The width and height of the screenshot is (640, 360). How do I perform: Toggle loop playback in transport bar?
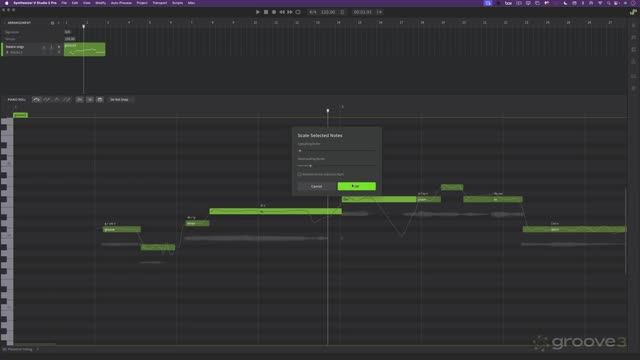coord(298,12)
